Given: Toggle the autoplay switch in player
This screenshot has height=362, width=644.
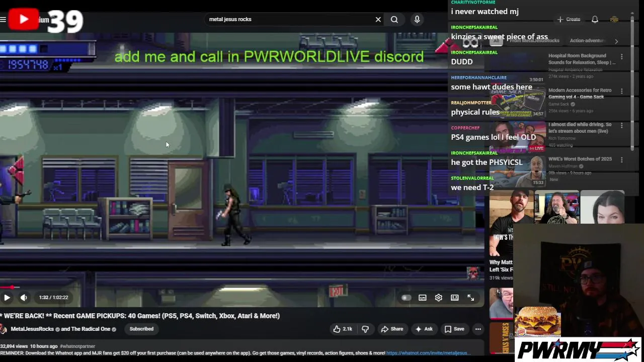Looking at the screenshot, I should coord(407,298).
